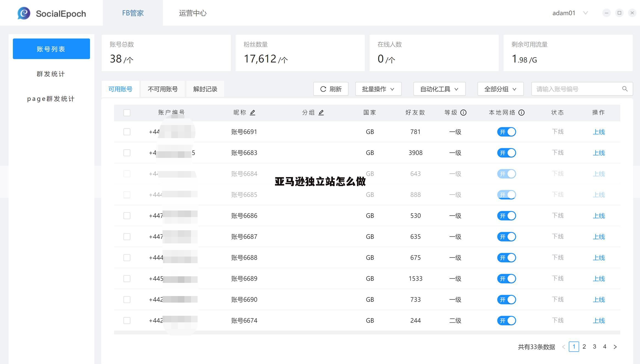The width and height of the screenshot is (640, 364).
Task: Select the 不可用账号 tab
Action: click(x=163, y=89)
